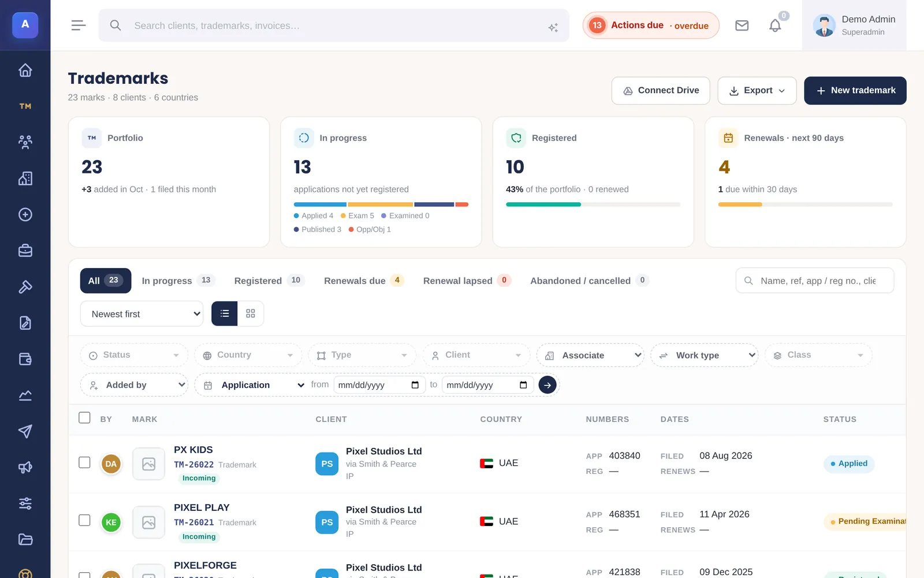The width and height of the screenshot is (924, 578).
Task: Open the wallet sidebar icon
Action: (x=25, y=359)
